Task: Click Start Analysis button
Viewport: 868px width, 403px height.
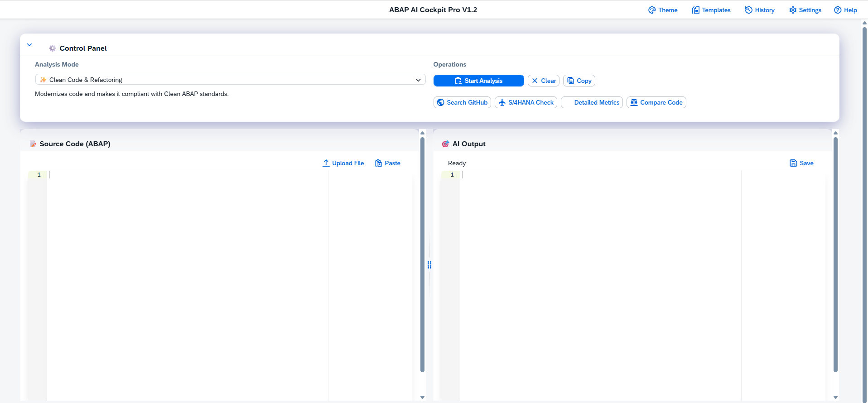Action: tap(478, 81)
